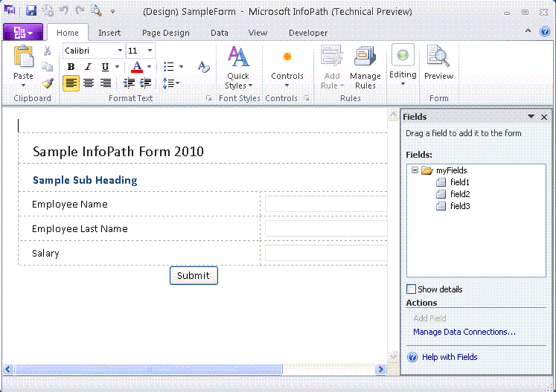Click the Preview form button
The image size is (556, 392).
[438, 63]
